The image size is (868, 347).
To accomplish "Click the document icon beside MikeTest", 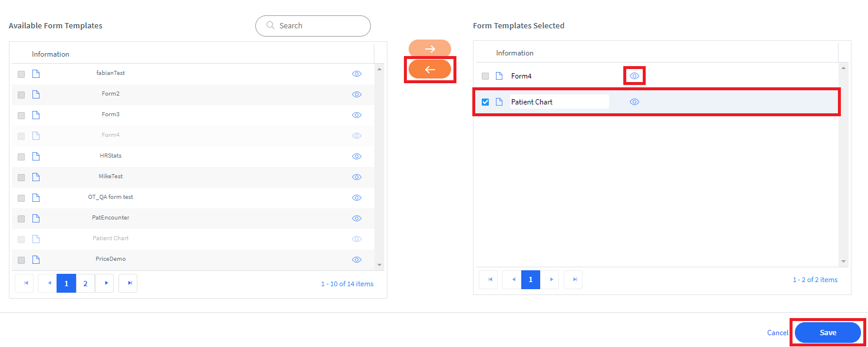I will tap(36, 177).
